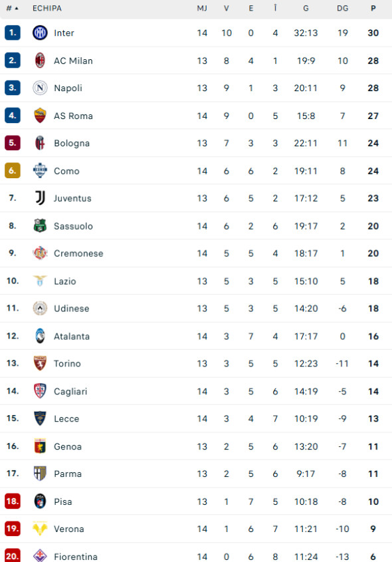Click the Cremonese badge
The image size is (392, 562).
39,253
